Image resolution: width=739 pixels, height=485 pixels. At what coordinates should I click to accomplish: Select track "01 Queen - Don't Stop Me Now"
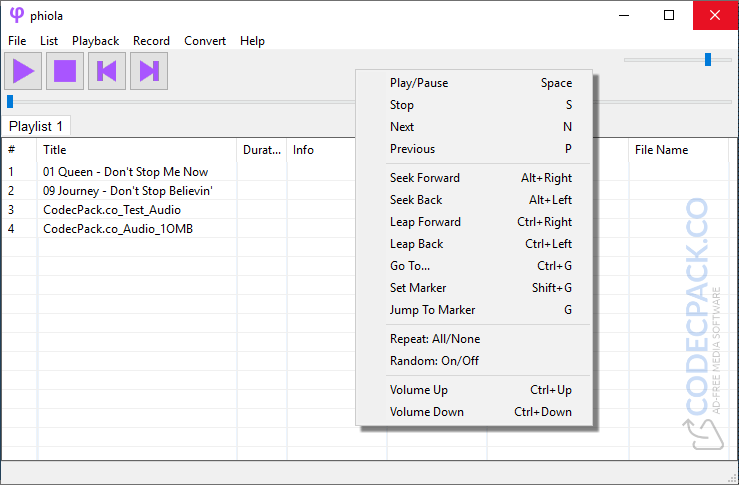click(x=125, y=172)
